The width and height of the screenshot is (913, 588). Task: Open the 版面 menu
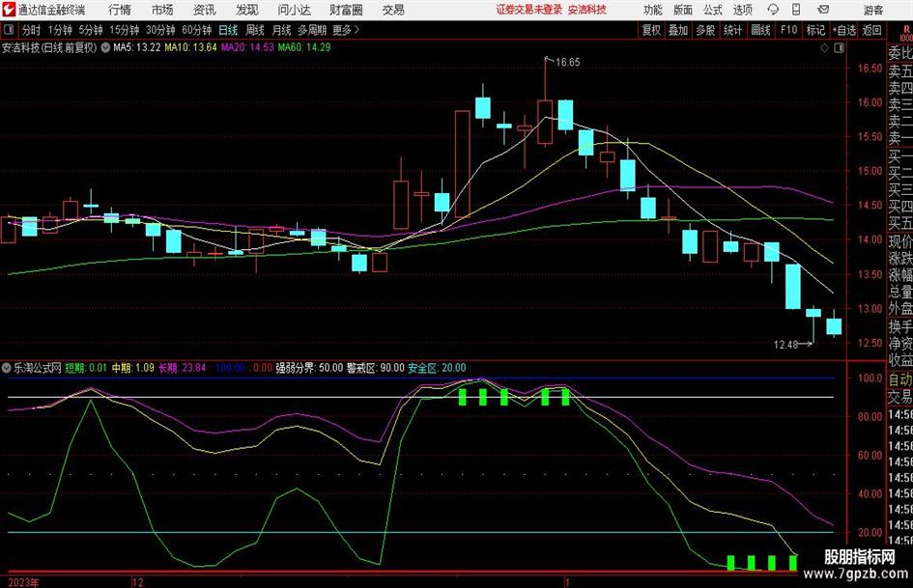pyautogui.click(x=683, y=10)
